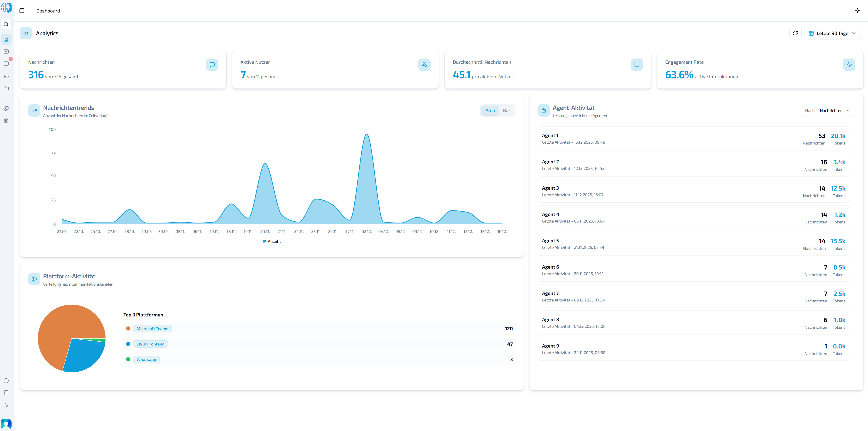Switch the Nachrichtentrends chart to Area view
This screenshot has width=868, height=431.
point(490,110)
